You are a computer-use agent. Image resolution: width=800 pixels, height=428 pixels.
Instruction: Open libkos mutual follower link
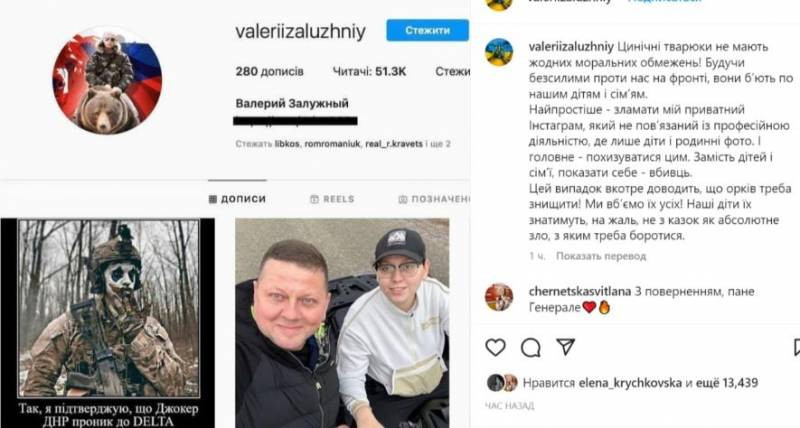(287, 144)
